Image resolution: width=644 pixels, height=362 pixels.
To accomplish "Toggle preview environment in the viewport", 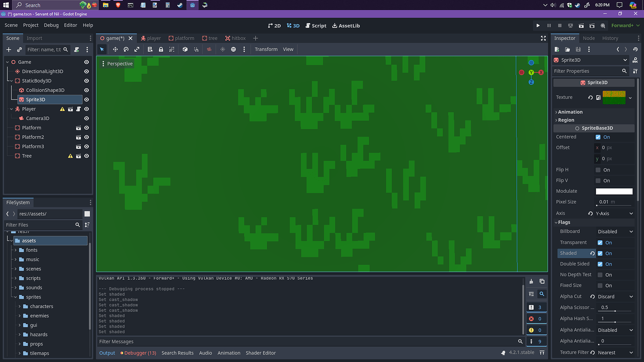I will point(233,49).
